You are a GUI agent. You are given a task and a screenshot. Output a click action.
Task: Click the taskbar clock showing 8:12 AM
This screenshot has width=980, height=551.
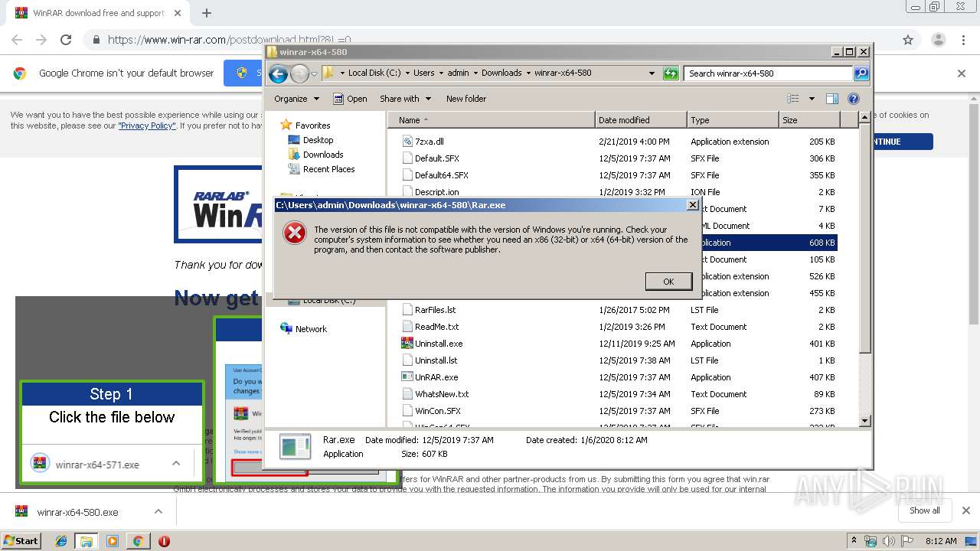pos(941,541)
